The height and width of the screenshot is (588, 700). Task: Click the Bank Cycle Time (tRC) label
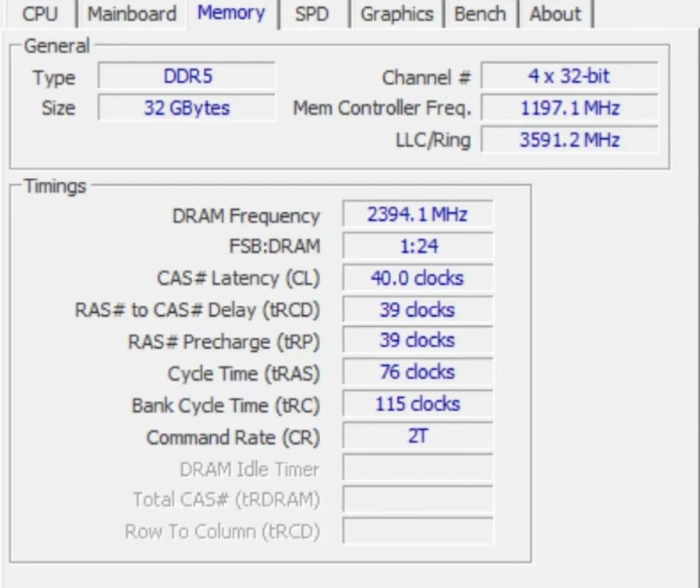pyautogui.click(x=226, y=406)
